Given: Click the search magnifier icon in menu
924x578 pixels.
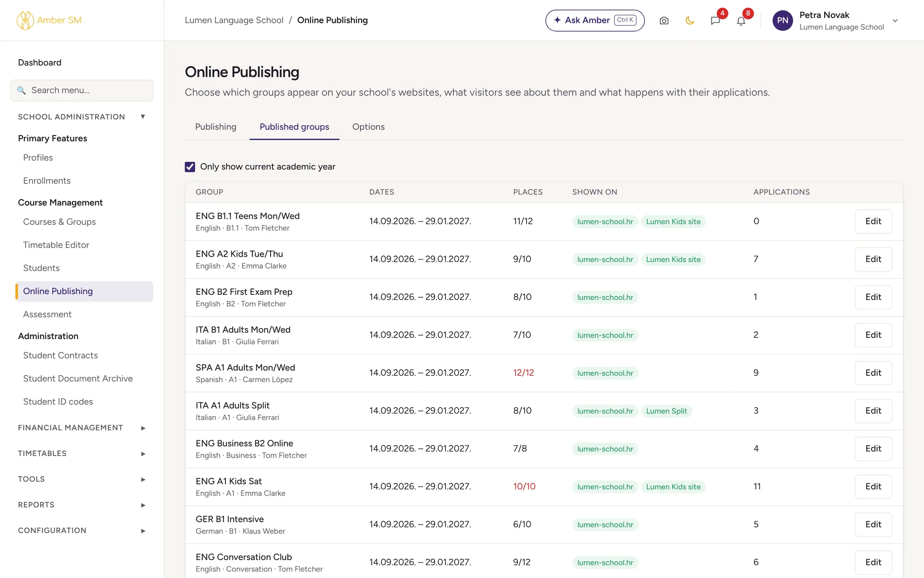Looking at the screenshot, I should [x=22, y=91].
